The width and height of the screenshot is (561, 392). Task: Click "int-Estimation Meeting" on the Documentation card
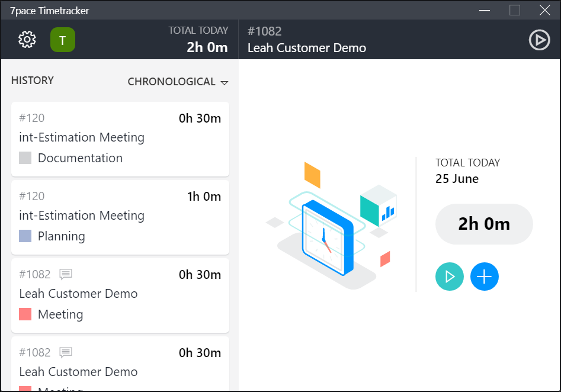82,137
